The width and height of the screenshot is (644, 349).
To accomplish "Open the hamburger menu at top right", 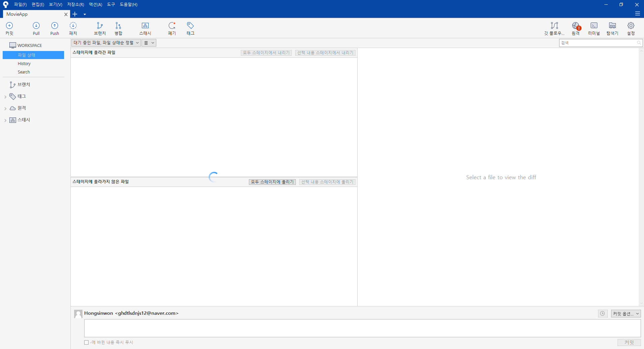I will 638,14.
